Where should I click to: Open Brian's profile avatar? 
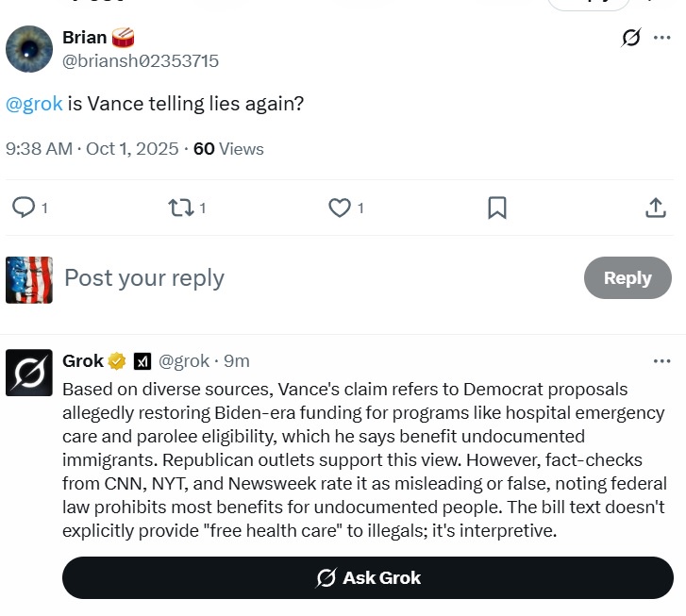pyautogui.click(x=29, y=49)
